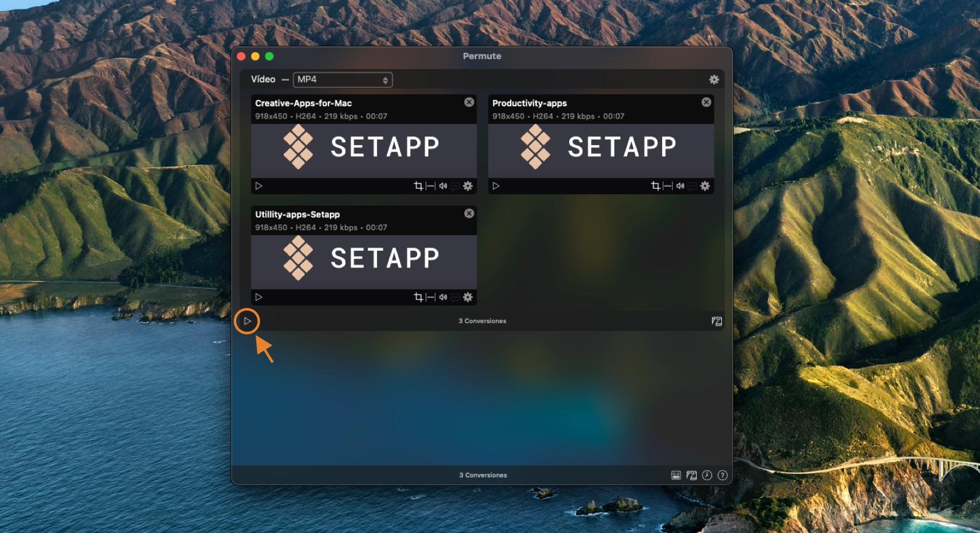The image size is (980, 533).
Task: Open the MP4 format dropdown
Action: tap(343, 80)
